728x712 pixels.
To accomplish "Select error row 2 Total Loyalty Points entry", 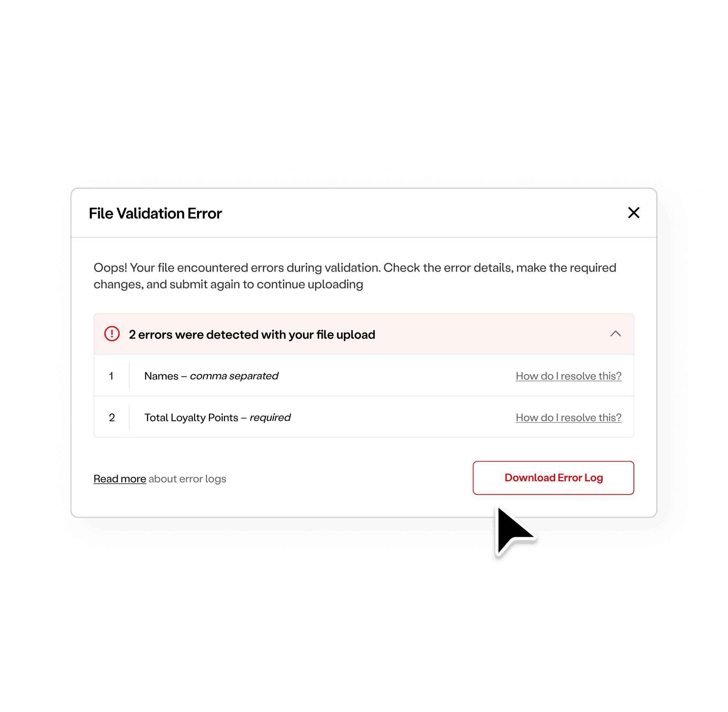I will (217, 417).
